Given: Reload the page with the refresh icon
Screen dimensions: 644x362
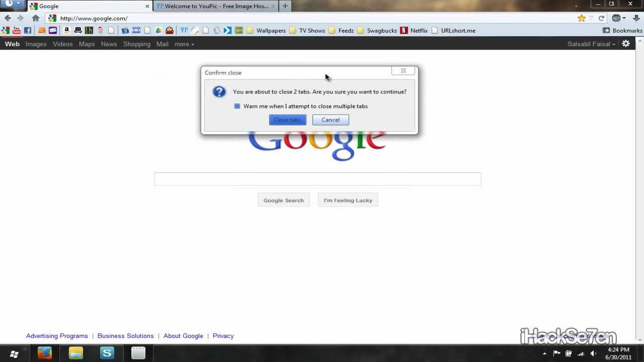Looking at the screenshot, I should coord(601,18).
